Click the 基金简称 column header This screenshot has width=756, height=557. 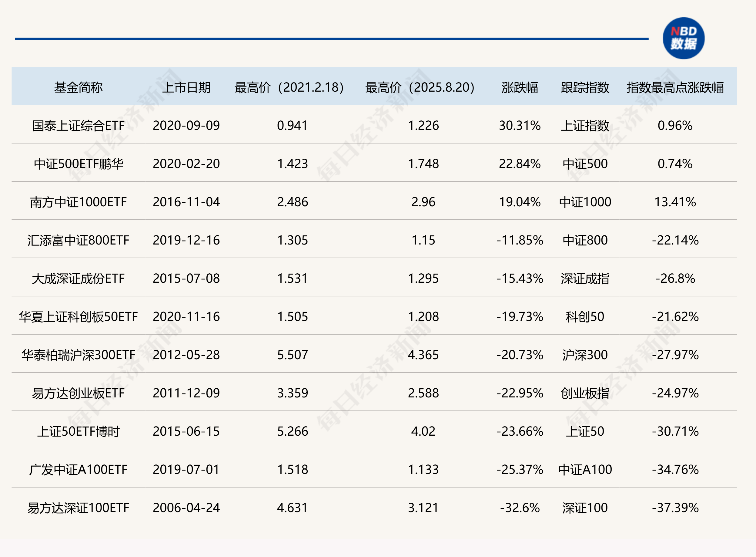(x=78, y=87)
